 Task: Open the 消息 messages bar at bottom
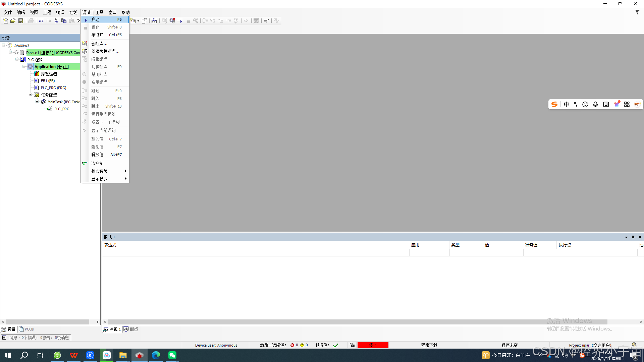click(x=36, y=338)
